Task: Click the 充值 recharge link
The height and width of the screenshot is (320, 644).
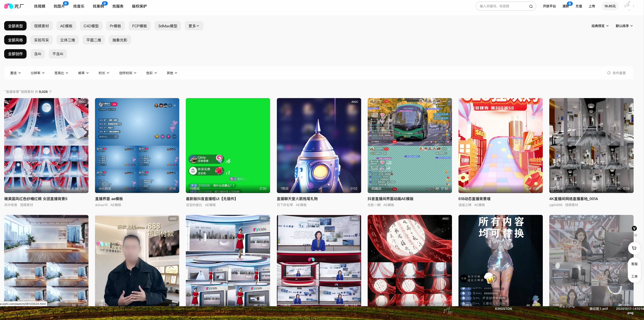Action: point(579,6)
